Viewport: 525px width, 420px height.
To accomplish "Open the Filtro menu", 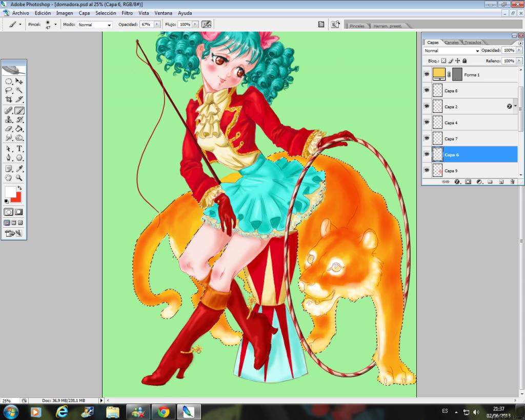I will point(127,13).
